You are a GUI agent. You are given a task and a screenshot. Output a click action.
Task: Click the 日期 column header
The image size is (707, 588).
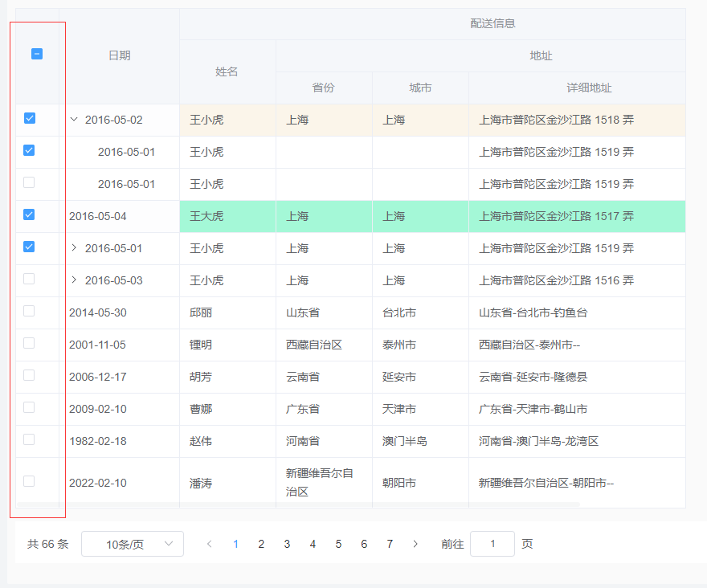(x=119, y=55)
